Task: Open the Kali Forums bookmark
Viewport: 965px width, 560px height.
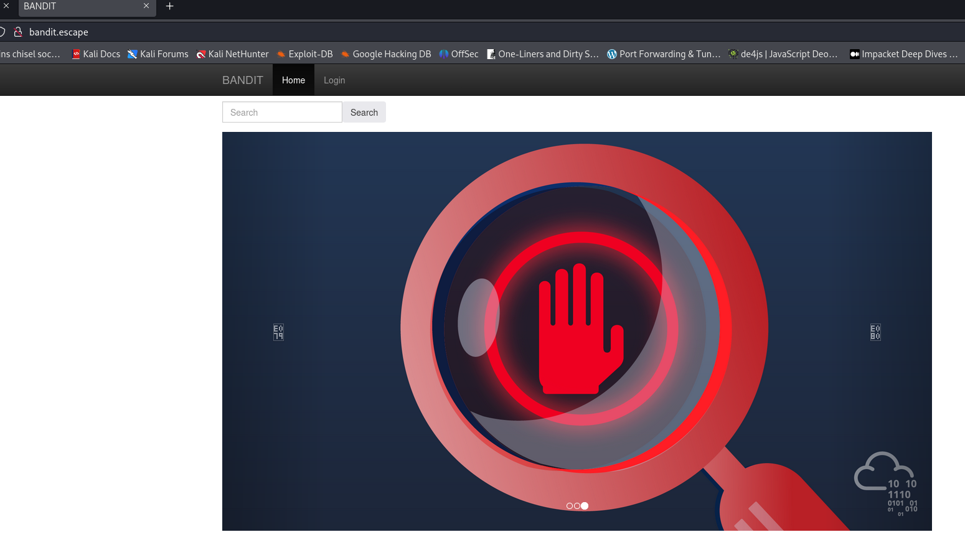Action: 158,54
